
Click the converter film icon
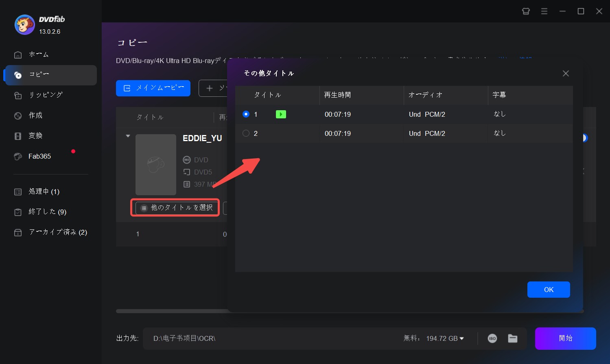coord(18,136)
